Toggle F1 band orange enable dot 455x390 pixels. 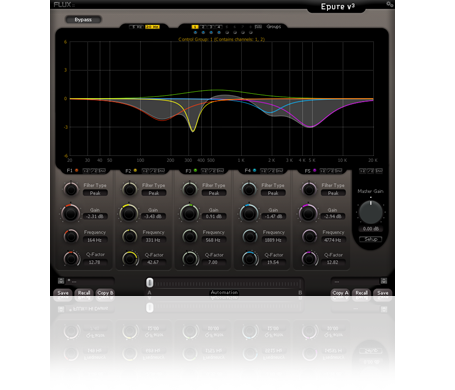(77, 171)
